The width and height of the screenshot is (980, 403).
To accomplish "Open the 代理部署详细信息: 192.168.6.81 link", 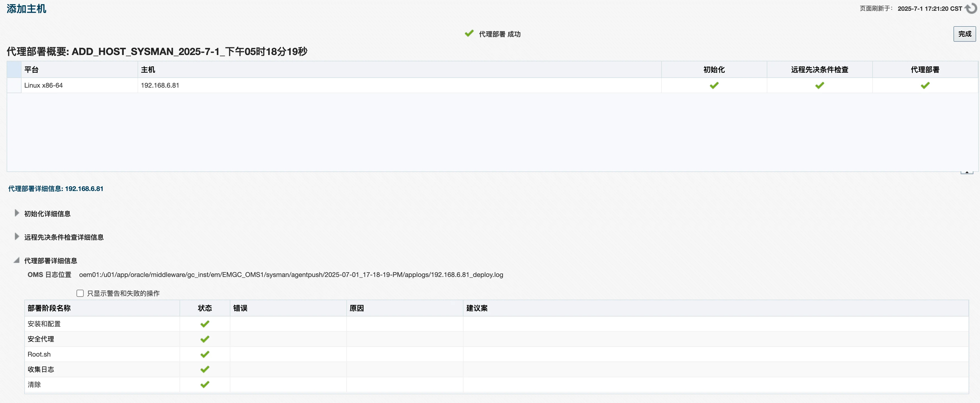I will point(56,189).
